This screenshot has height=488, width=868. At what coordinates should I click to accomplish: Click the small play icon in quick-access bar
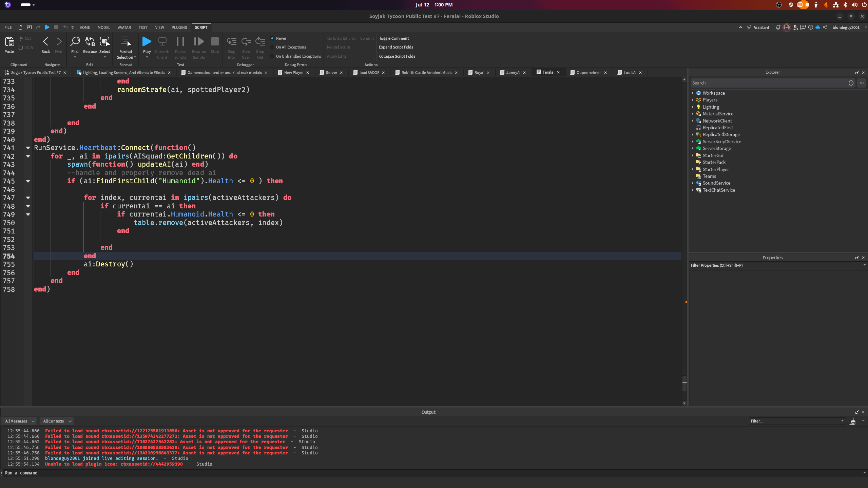[47, 27]
